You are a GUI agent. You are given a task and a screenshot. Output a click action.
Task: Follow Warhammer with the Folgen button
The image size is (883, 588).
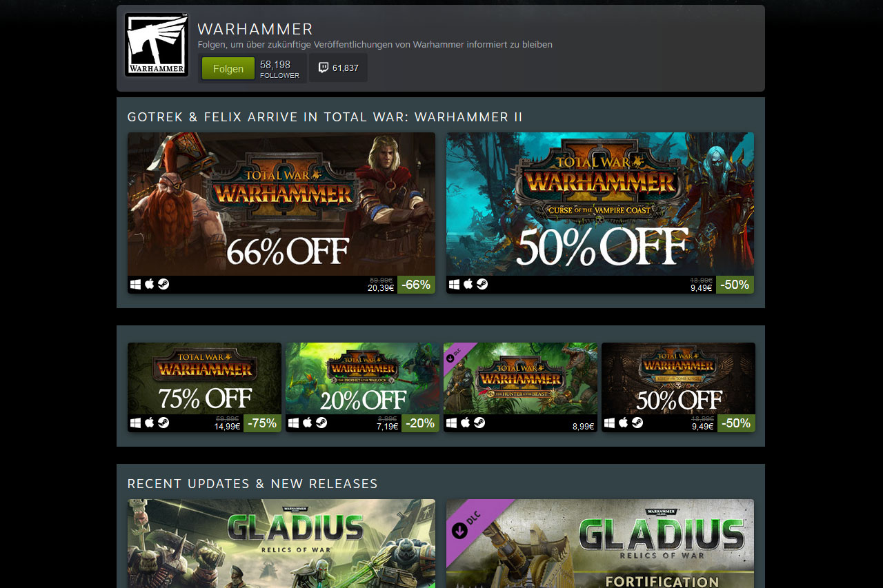point(228,68)
